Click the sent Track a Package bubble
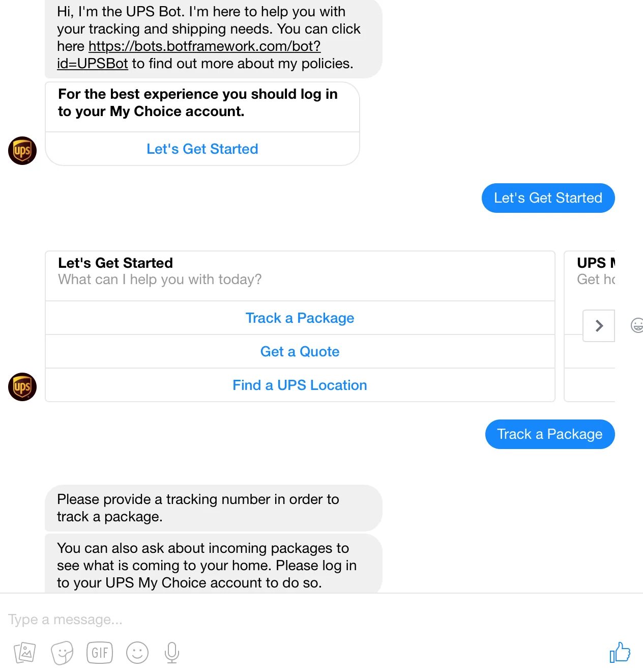This screenshot has width=643, height=672. pos(549,434)
